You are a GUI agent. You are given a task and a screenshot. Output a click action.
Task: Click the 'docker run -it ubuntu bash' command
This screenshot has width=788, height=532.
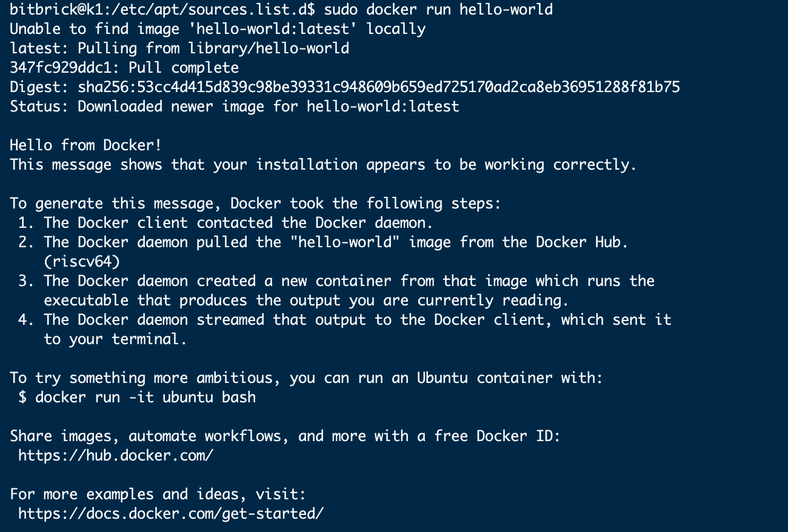pos(145,397)
